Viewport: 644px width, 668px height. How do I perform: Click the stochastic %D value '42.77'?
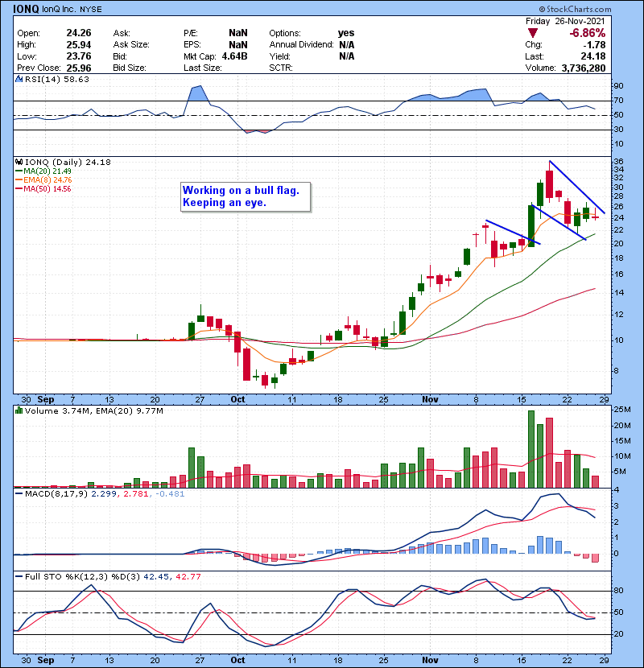click(188, 577)
